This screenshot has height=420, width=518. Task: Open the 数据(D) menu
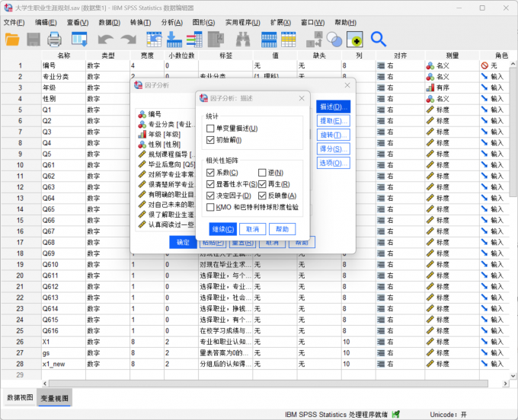click(110, 22)
